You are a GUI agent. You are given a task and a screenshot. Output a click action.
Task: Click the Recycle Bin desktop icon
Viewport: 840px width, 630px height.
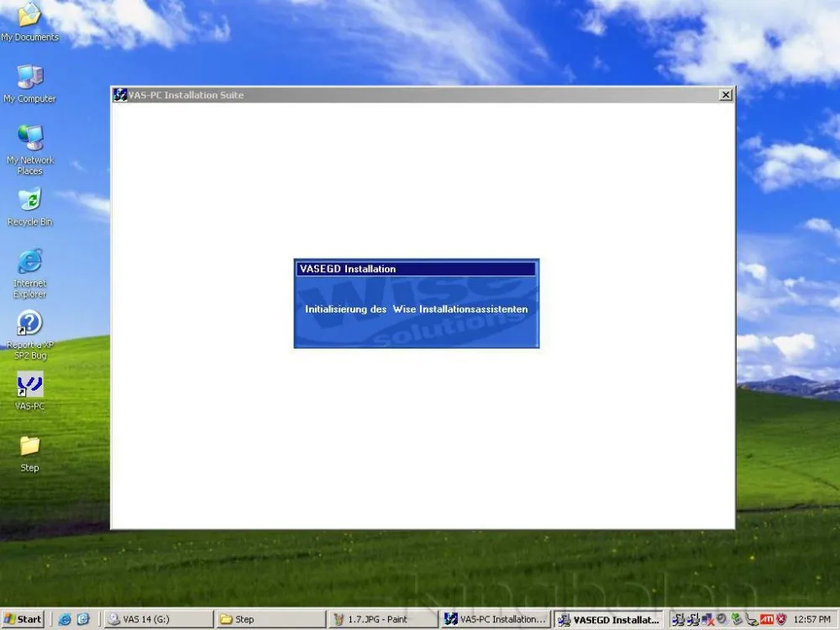coord(29,207)
